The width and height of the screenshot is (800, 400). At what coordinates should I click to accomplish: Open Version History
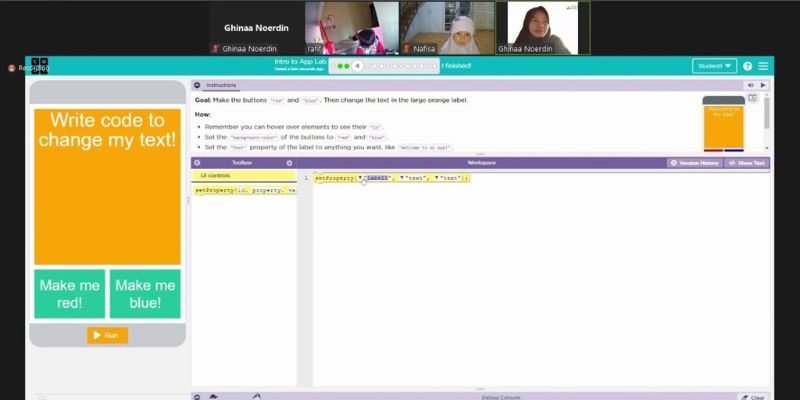694,162
